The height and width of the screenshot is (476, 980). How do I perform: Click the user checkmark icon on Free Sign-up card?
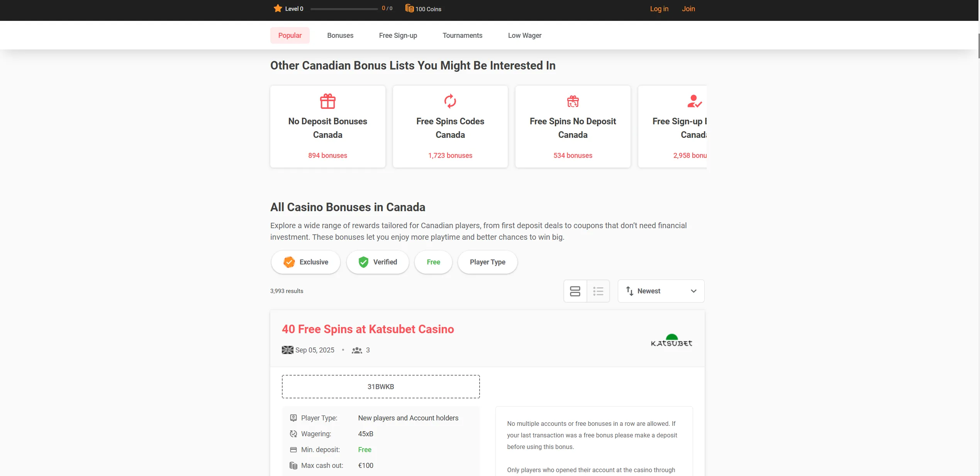tap(695, 101)
